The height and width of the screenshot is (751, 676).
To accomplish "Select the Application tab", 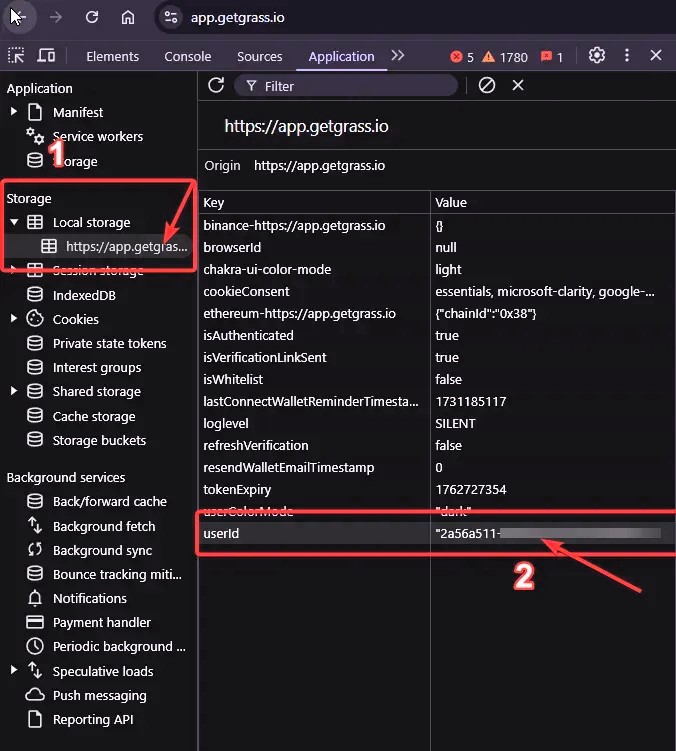I will [341, 57].
